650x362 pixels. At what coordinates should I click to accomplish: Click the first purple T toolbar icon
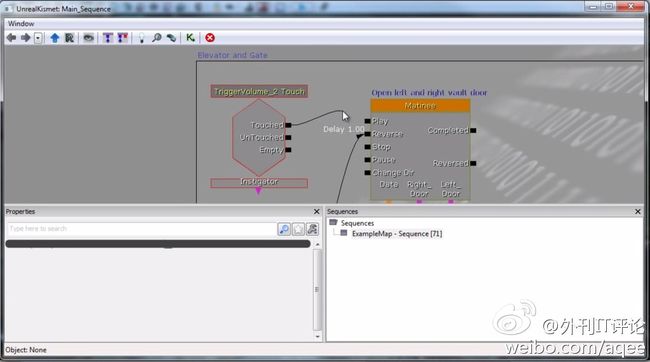[x=108, y=38]
